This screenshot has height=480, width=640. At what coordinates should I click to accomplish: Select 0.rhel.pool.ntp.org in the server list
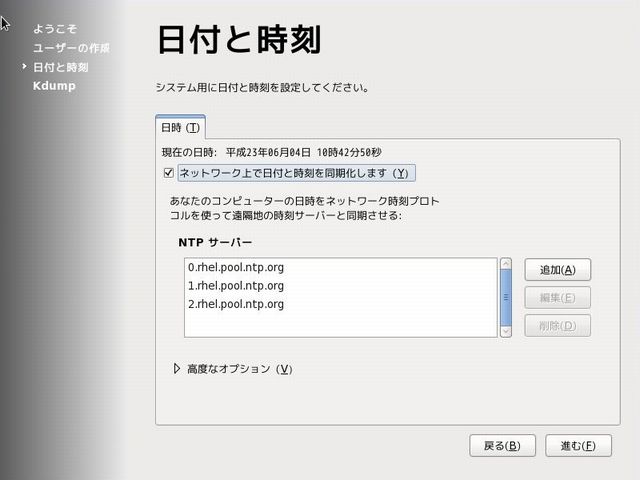tap(235, 268)
